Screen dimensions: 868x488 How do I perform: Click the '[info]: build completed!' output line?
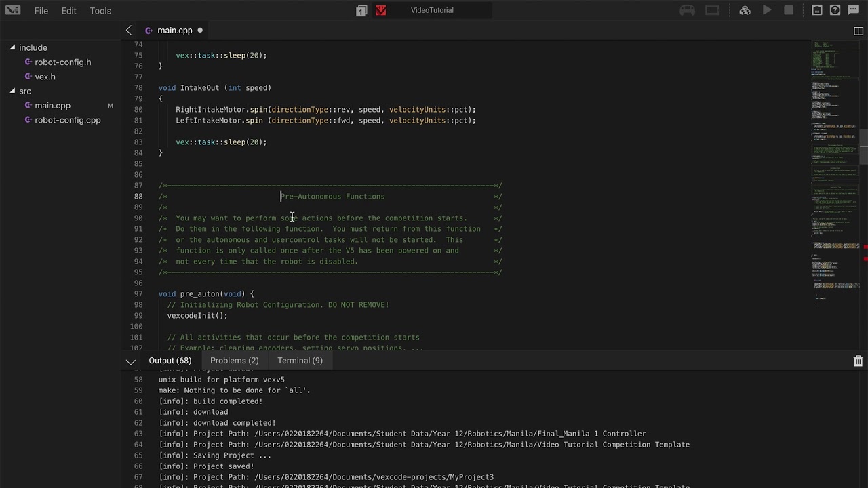pyautogui.click(x=211, y=401)
